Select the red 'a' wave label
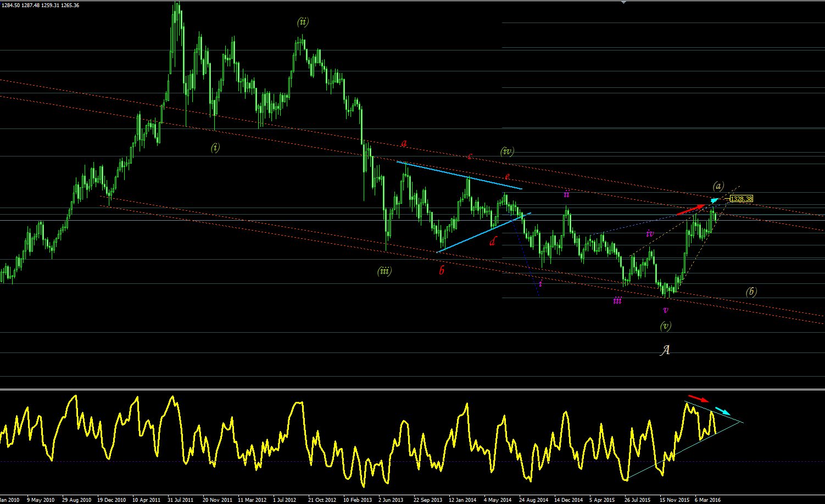825x504 pixels. point(404,143)
